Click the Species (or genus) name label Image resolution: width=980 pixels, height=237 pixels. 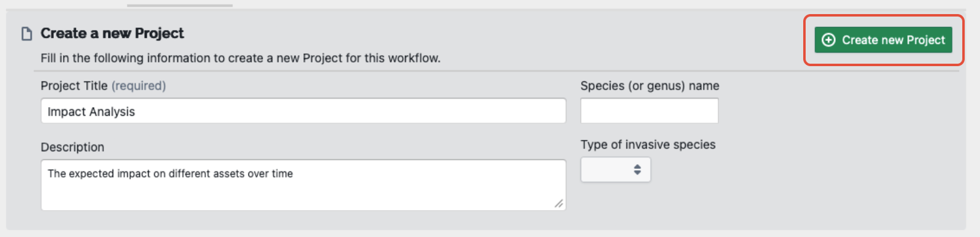[x=650, y=86]
